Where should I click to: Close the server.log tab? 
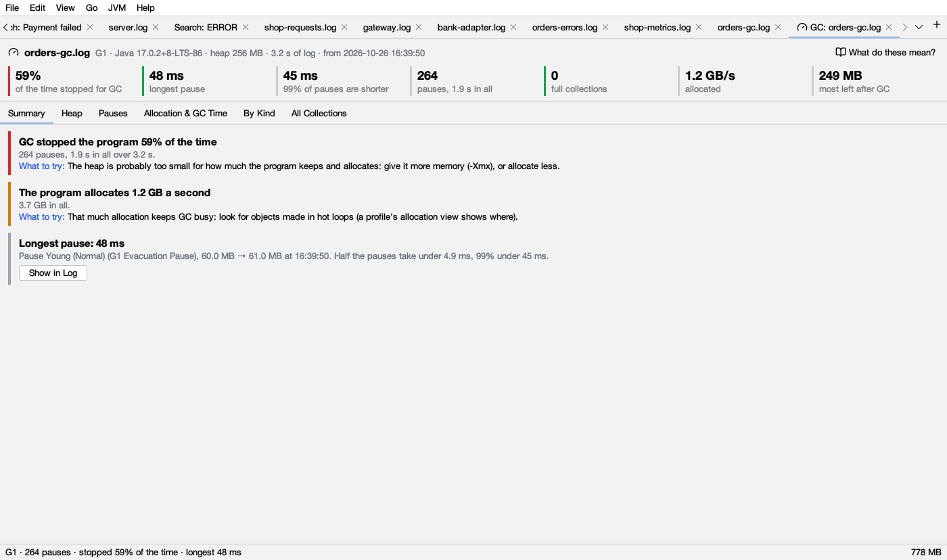click(156, 27)
